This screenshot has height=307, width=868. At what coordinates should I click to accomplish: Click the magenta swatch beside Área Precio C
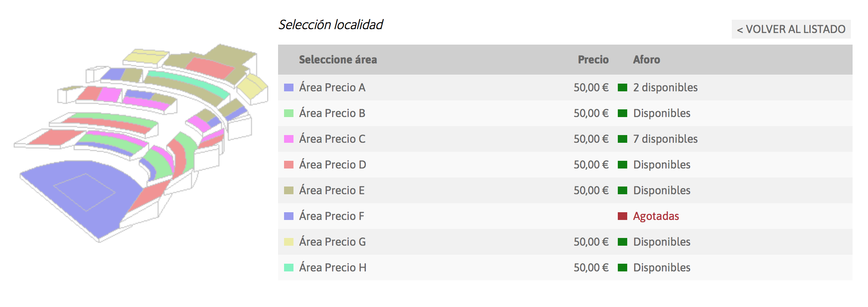tap(289, 139)
